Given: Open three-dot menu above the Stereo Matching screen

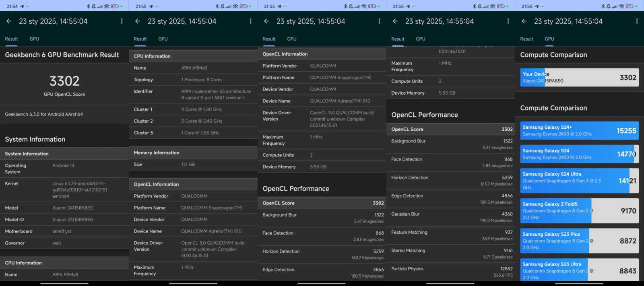Looking at the screenshot, I should point(508,21).
